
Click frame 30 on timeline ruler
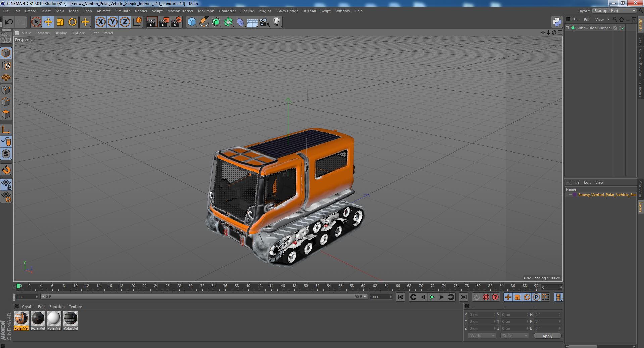(190, 286)
